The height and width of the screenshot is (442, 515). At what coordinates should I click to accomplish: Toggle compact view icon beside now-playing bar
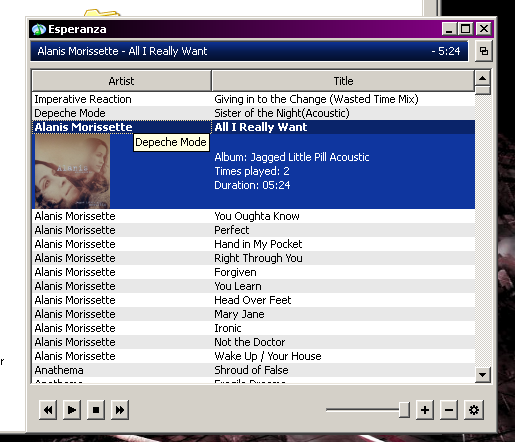point(484,51)
